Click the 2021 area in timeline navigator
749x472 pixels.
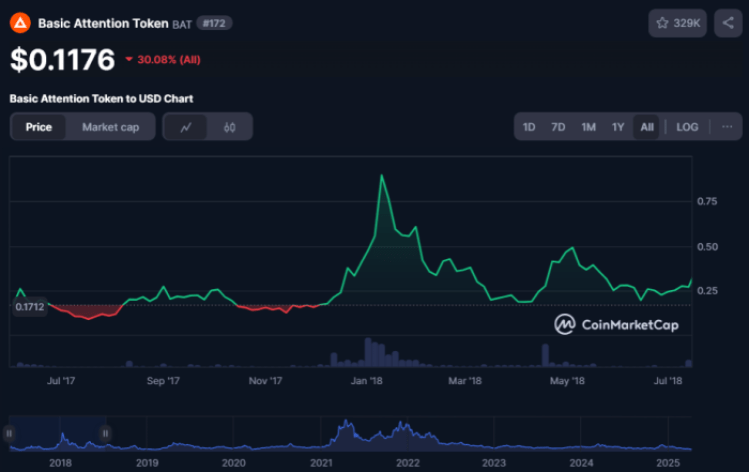pyautogui.click(x=321, y=463)
